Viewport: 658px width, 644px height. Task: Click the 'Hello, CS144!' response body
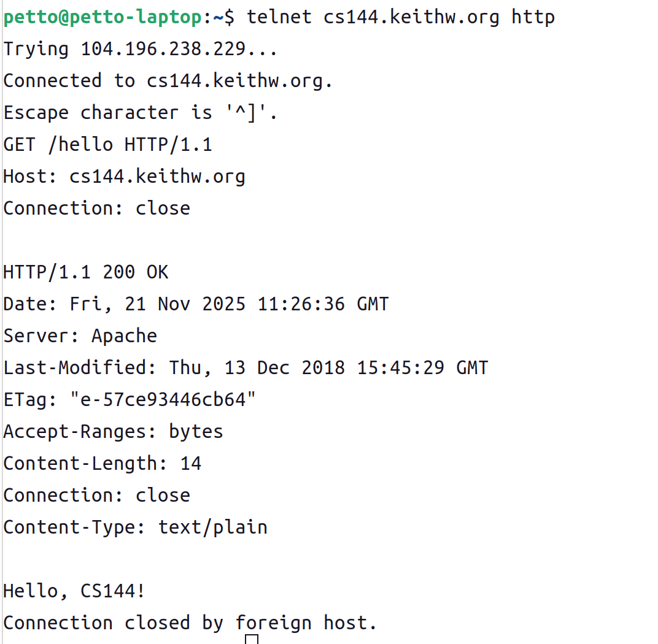coord(74,591)
